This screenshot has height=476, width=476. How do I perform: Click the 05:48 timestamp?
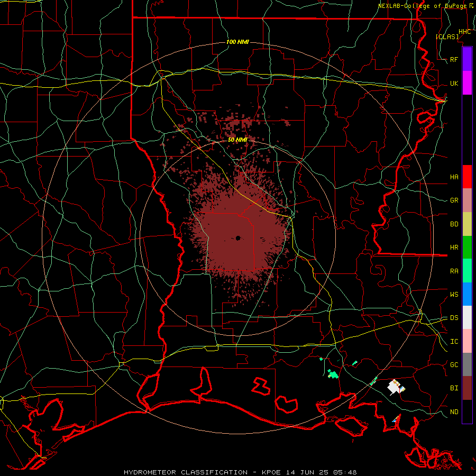coord(344,472)
